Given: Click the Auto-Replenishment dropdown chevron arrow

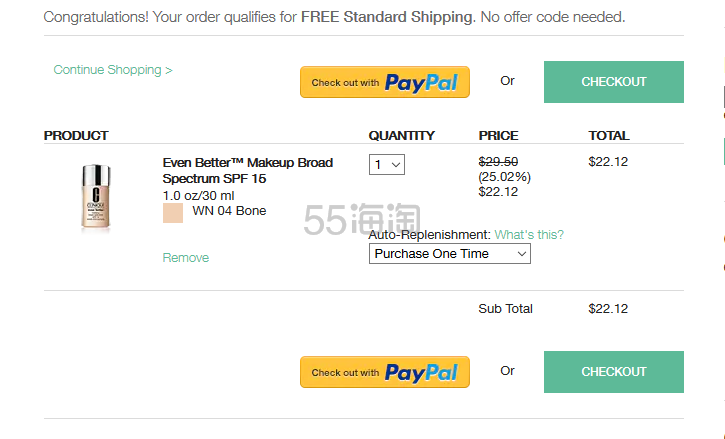Looking at the screenshot, I should coord(522,254).
